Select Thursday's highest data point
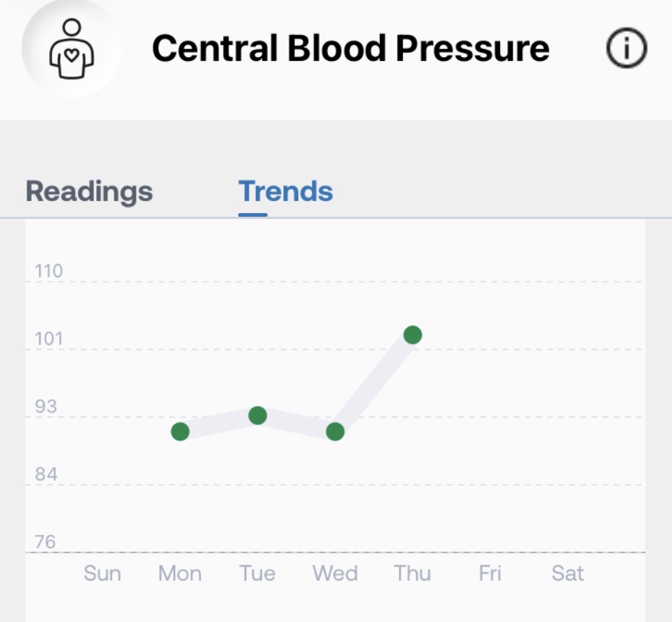This screenshot has height=622, width=672. (412, 335)
